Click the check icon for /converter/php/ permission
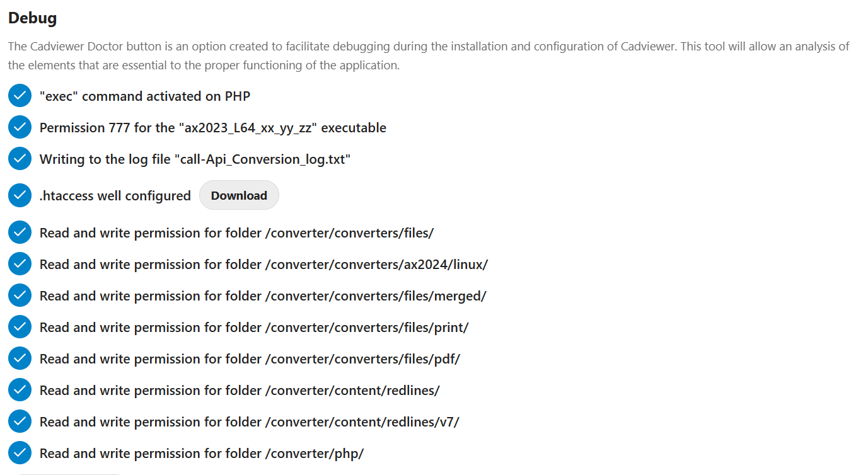This screenshot has width=868, height=475. click(20, 452)
